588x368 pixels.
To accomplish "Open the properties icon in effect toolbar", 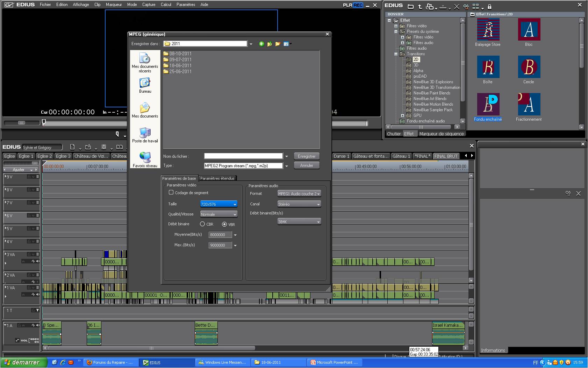I will (x=466, y=6).
